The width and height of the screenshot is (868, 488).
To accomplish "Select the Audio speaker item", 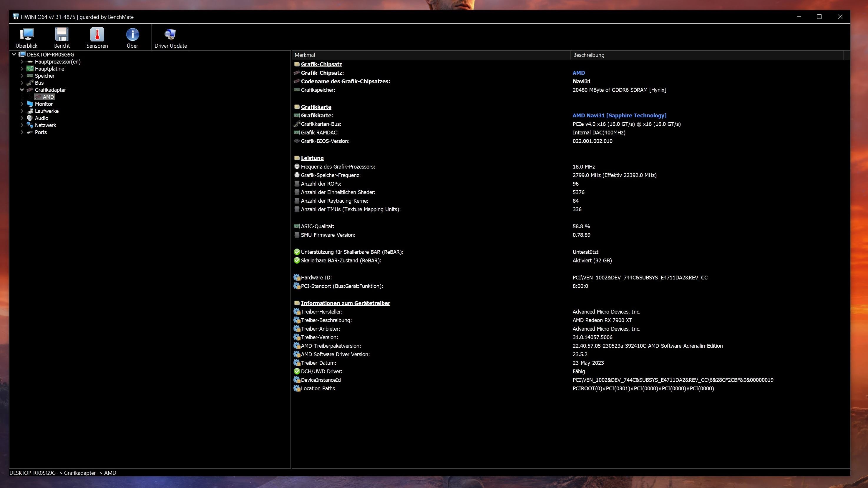I will pos(41,118).
